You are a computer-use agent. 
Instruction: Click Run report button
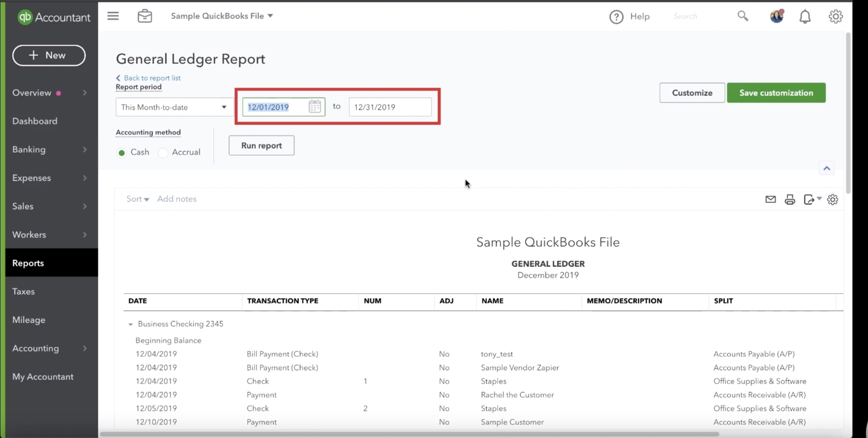(261, 145)
